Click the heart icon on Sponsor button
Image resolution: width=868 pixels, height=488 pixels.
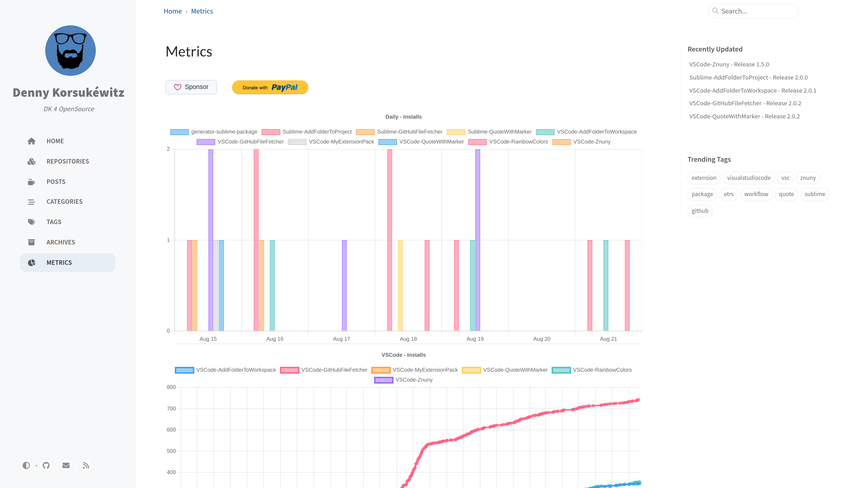[178, 87]
